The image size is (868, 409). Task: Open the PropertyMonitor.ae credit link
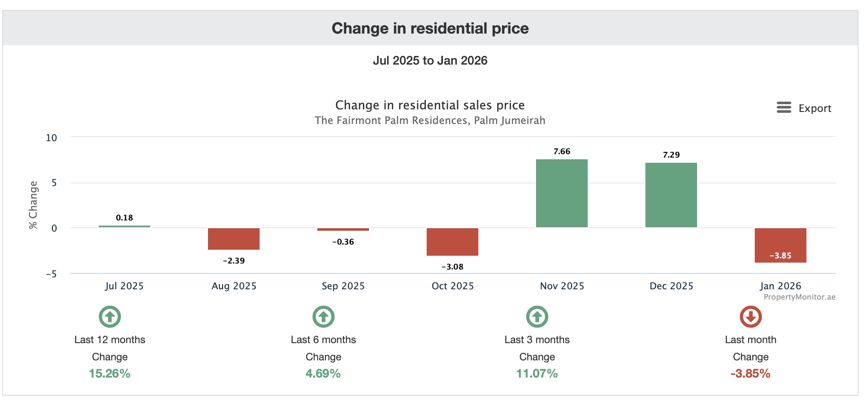pyautogui.click(x=799, y=297)
